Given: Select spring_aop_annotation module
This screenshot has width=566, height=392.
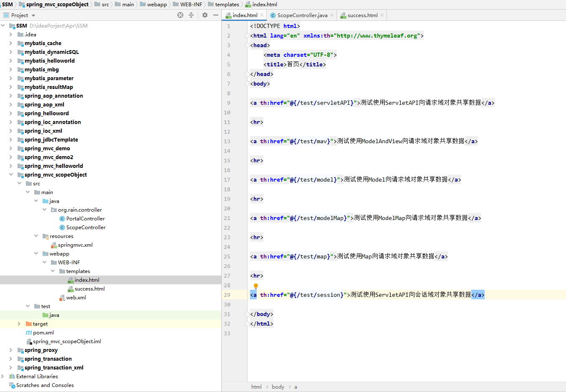Looking at the screenshot, I should coord(54,96).
